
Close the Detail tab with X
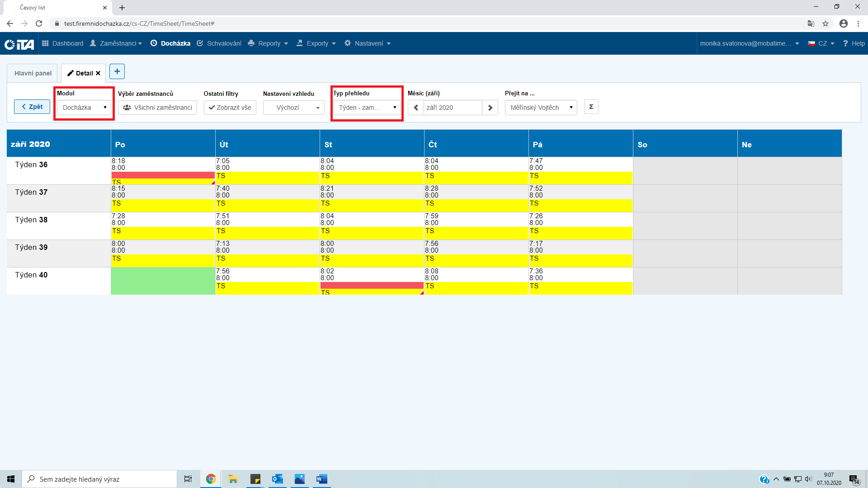pyautogui.click(x=98, y=73)
